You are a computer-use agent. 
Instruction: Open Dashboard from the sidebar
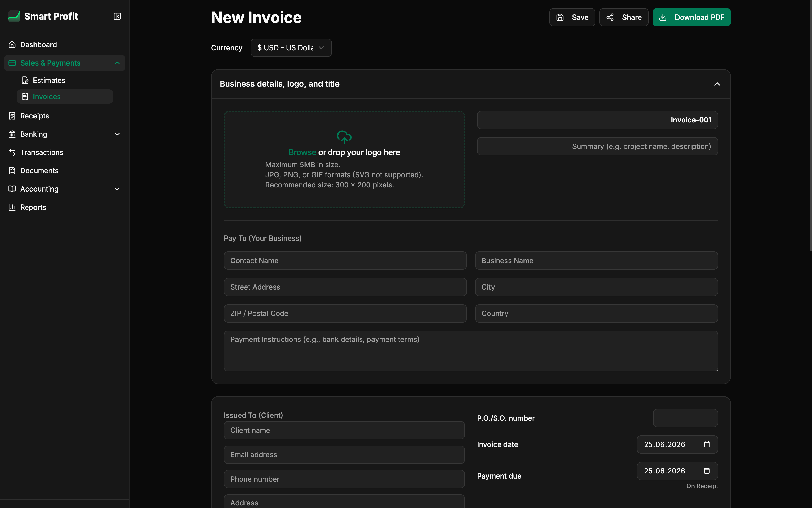coord(64,45)
